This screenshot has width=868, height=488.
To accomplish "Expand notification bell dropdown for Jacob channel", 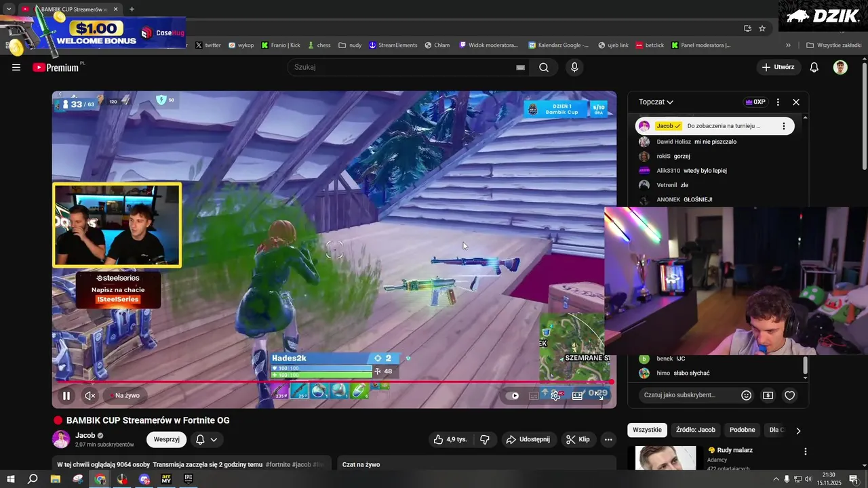I will [x=207, y=439].
